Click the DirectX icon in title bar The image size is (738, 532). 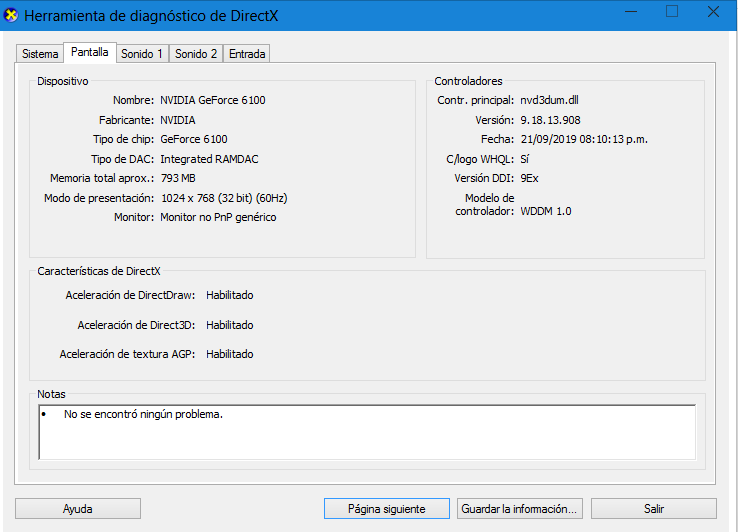click(x=11, y=15)
